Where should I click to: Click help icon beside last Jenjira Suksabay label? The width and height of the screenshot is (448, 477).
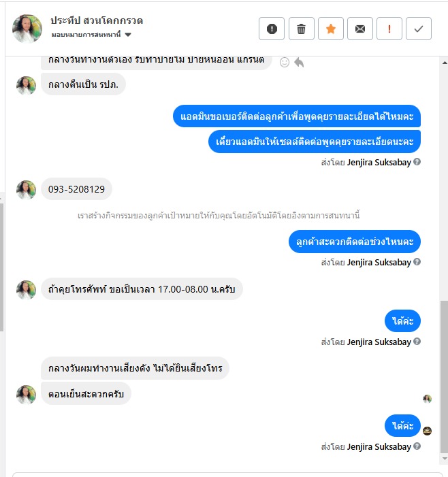pyautogui.click(x=417, y=446)
